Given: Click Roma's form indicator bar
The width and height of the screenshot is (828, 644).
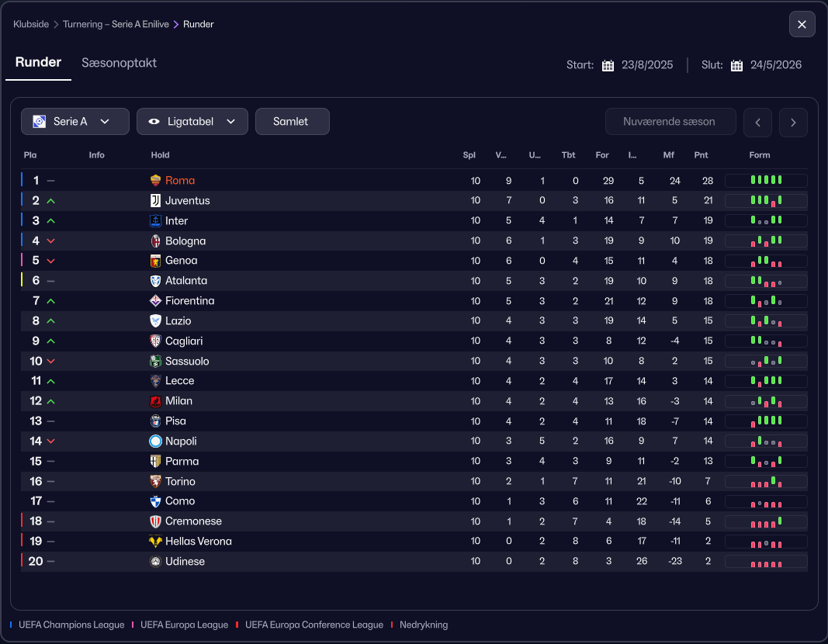Looking at the screenshot, I should (766, 181).
